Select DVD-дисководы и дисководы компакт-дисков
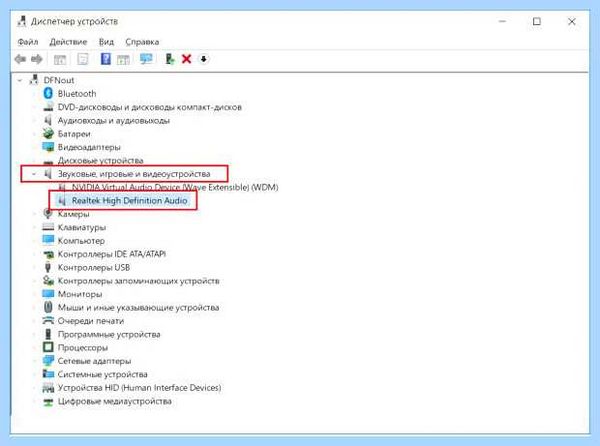600x446 pixels. (150, 107)
